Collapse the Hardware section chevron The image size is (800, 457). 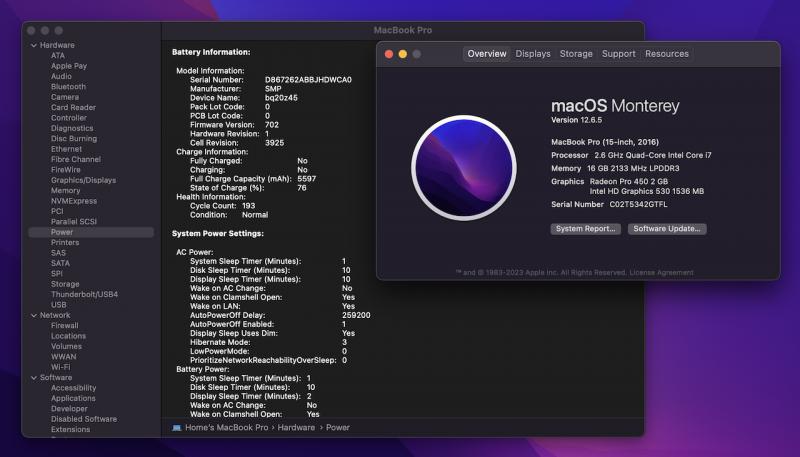pos(34,45)
